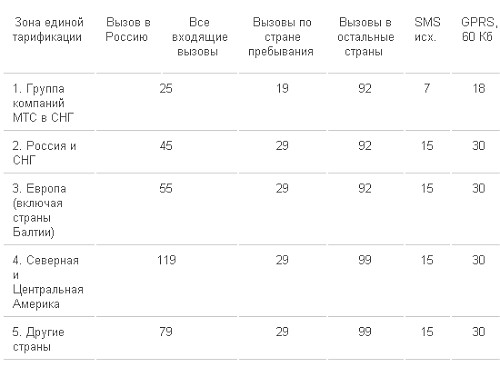Image resolution: width=500 pixels, height=367 pixels.
Task: Click value 119 for Северная Америка
Action: click(x=166, y=260)
